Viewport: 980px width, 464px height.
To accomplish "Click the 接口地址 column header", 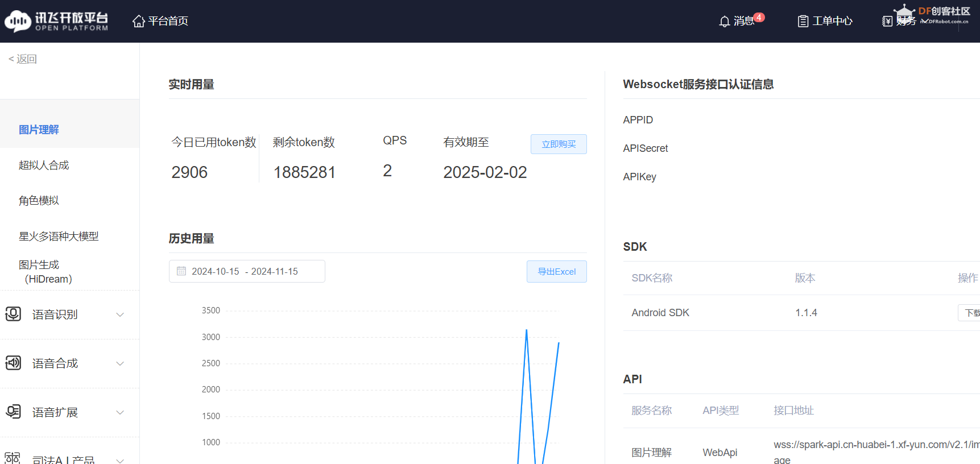I will tap(793, 411).
